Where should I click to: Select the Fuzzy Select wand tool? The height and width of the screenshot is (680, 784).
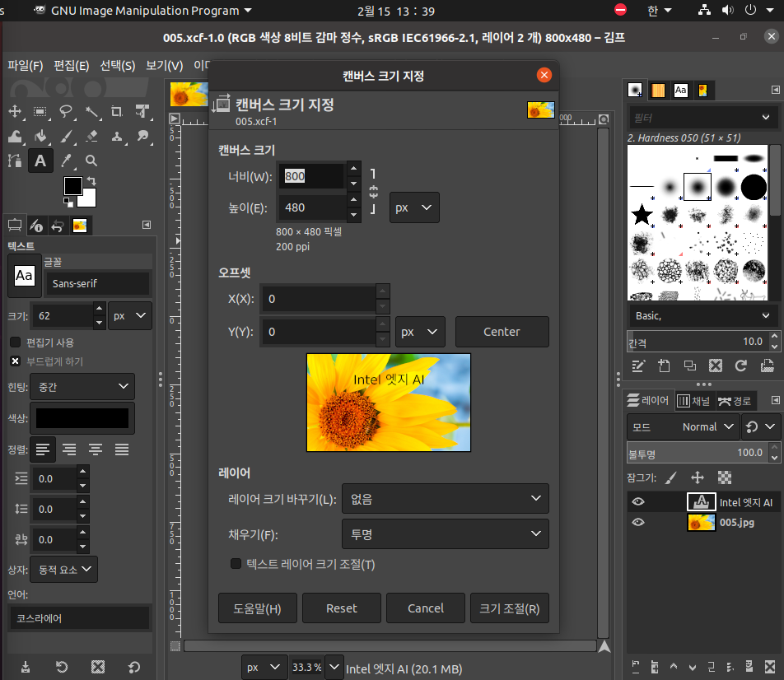click(91, 111)
